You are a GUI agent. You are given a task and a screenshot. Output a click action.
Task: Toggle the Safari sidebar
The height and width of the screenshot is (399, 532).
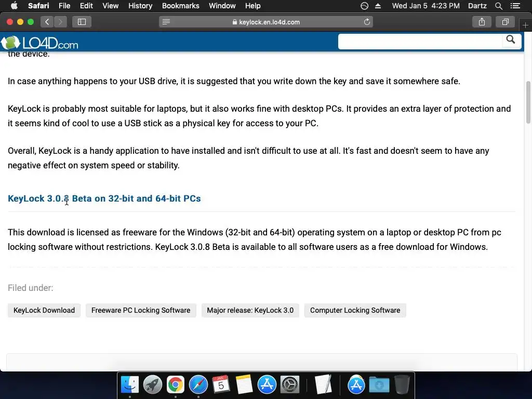point(82,22)
